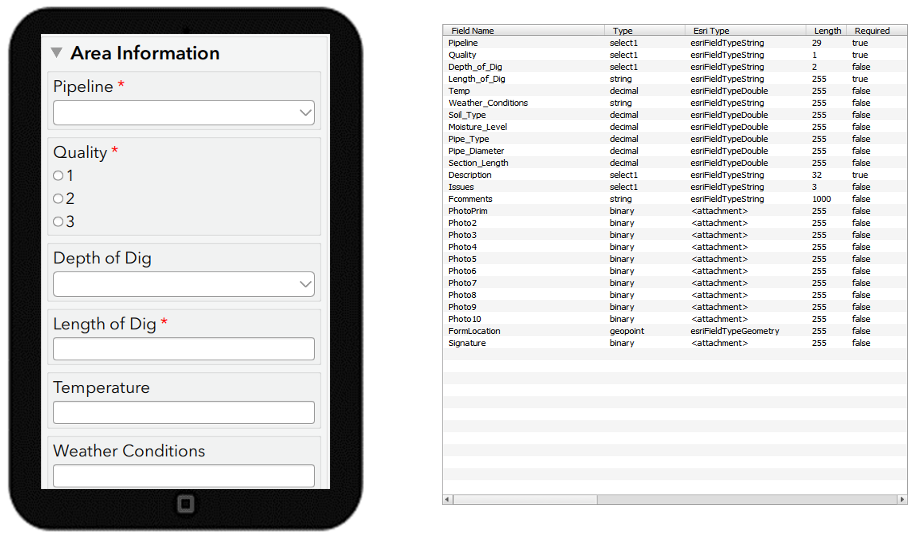This screenshot has height=537, width=908.
Task: Click the table's scroll right arrow
Action: click(x=902, y=499)
